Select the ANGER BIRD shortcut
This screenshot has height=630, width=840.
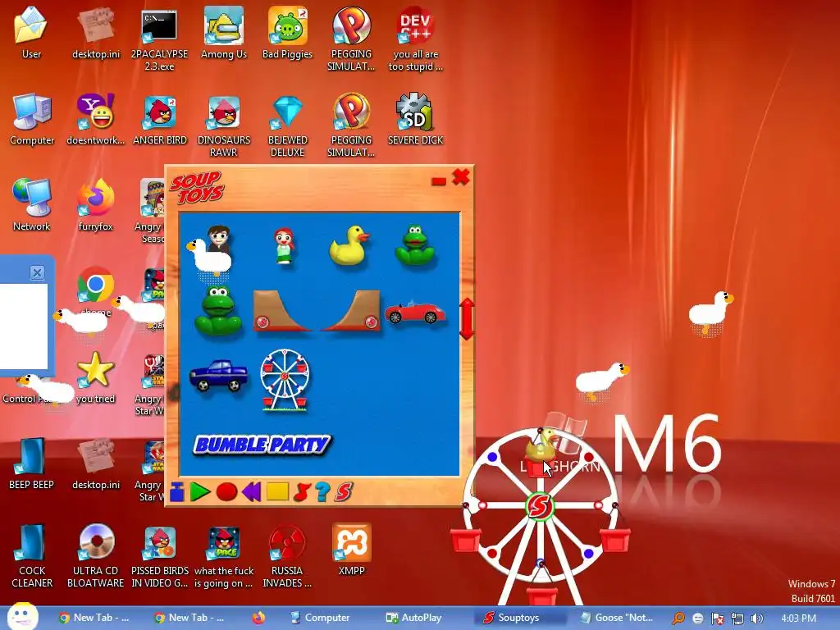pos(160,119)
